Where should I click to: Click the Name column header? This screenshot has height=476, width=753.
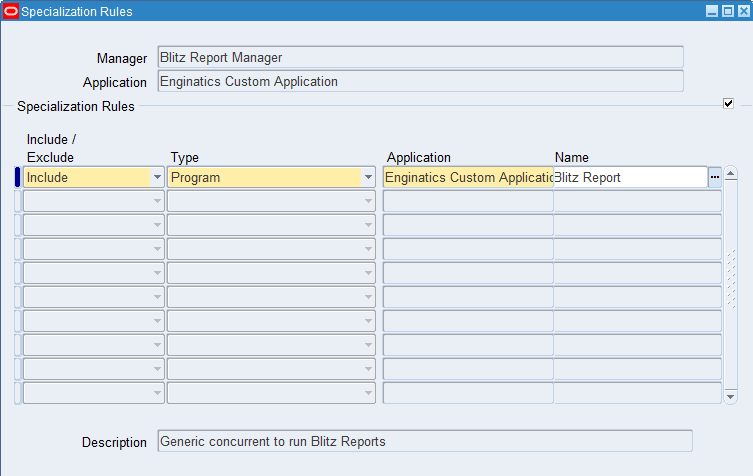point(571,158)
